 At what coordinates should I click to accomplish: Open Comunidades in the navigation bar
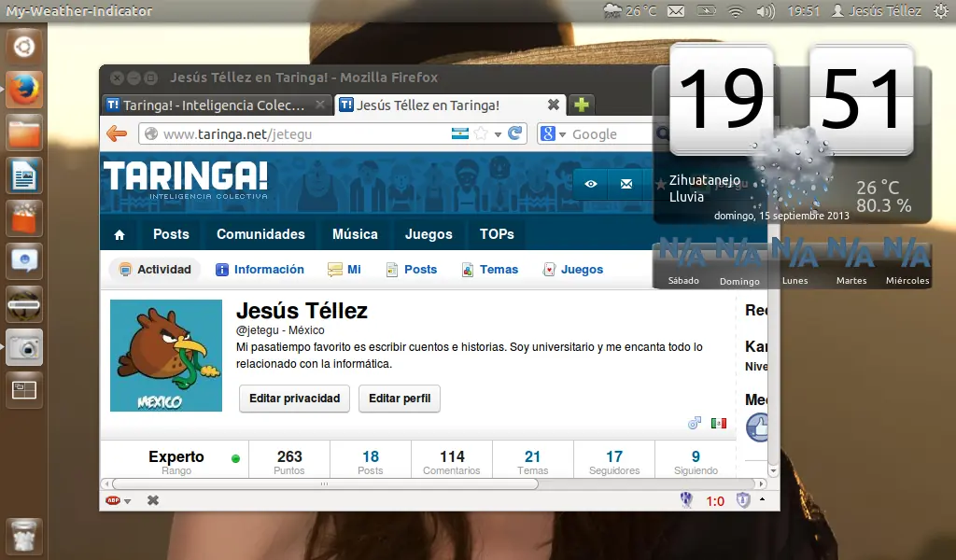tap(261, 234)
